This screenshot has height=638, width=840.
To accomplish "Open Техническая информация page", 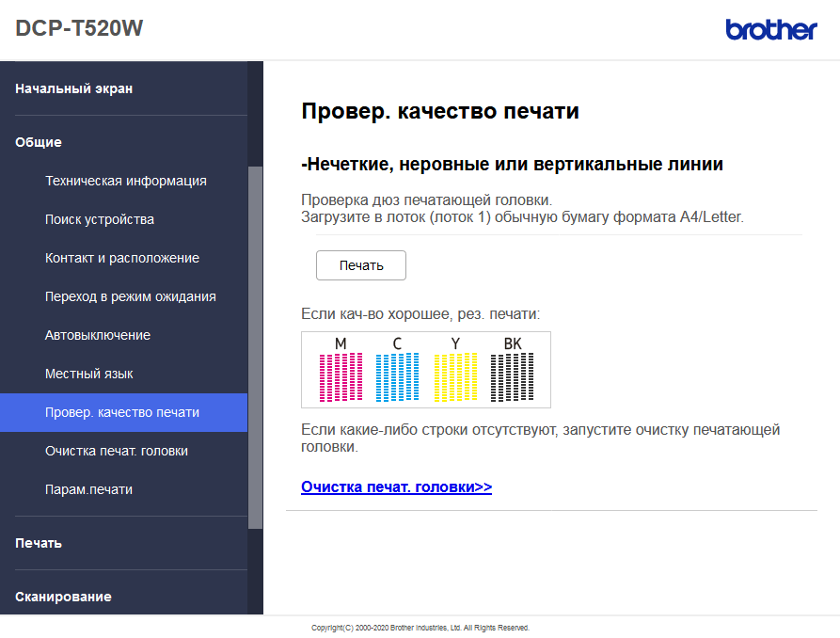I will pos(126,181).
